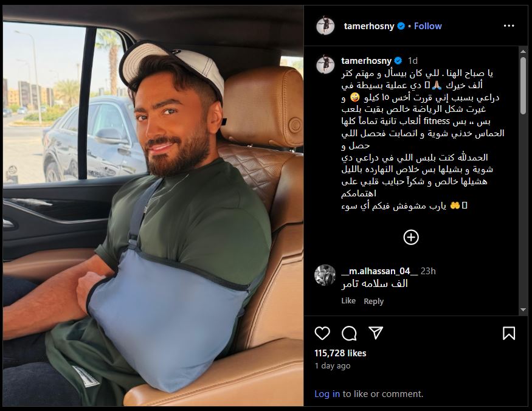Visit __m.alhassan_04__ profile username
The width and height of the screenshot is (532, 411).
tap(379, 271)
